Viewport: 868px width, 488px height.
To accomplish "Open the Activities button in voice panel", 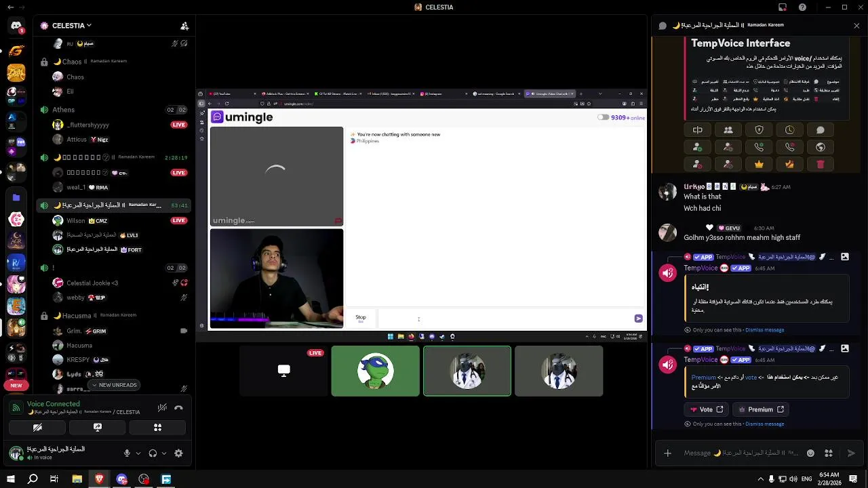I will coord(157,428).
